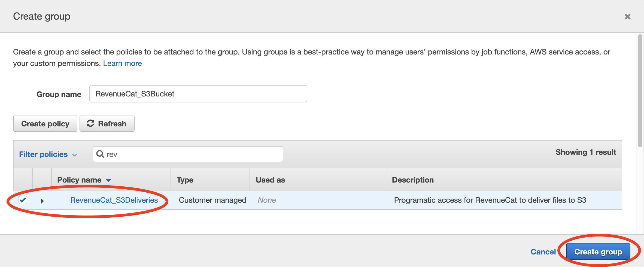Close the Create group dialog
This screenshot has height=267, width=644.
(x=627, y=17)
